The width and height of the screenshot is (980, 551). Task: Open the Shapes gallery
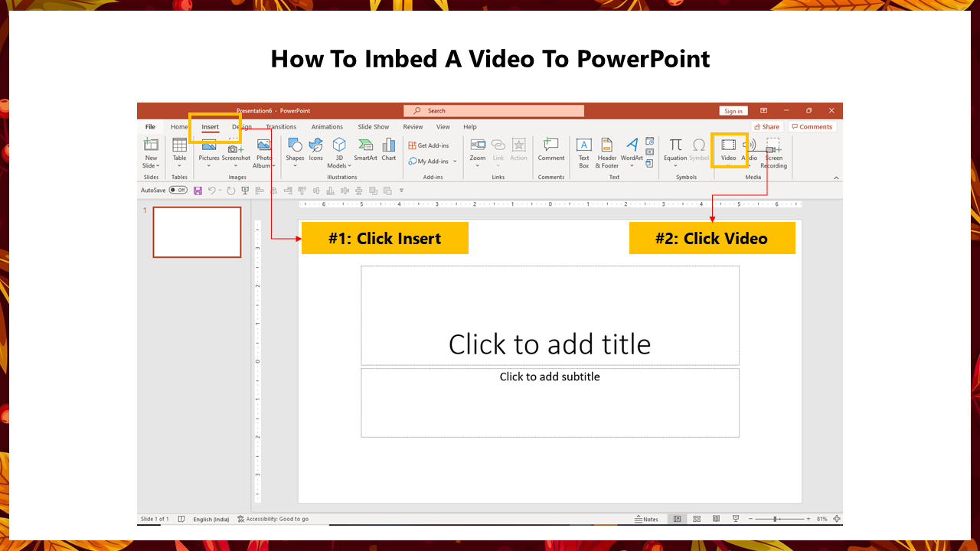pos(295,153)
